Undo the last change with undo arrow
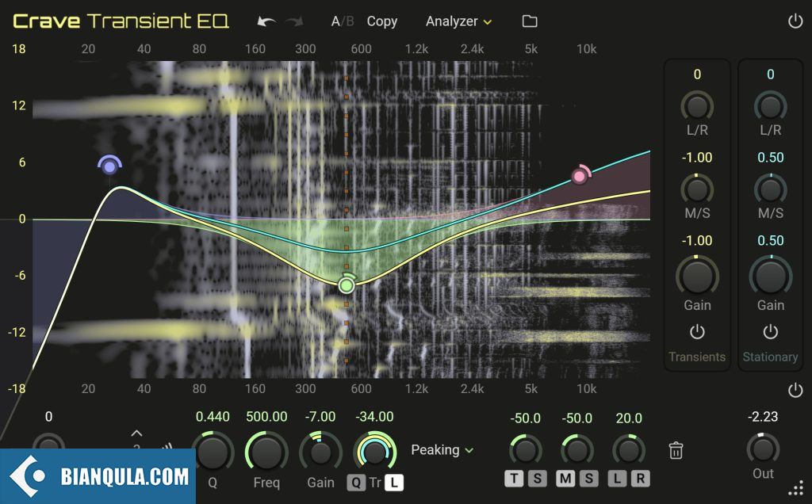The width and height of the screenshot is (812, 504). click(266, 21)
